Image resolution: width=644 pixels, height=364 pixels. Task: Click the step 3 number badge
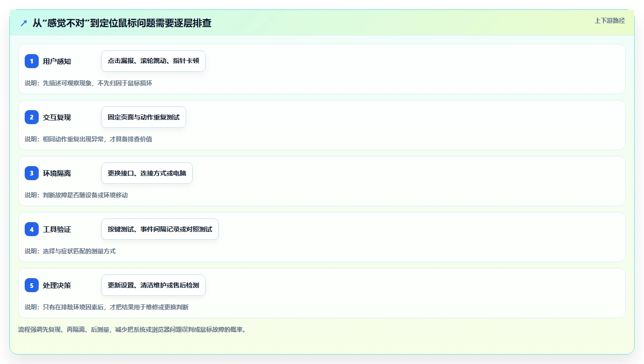[32, 173]
